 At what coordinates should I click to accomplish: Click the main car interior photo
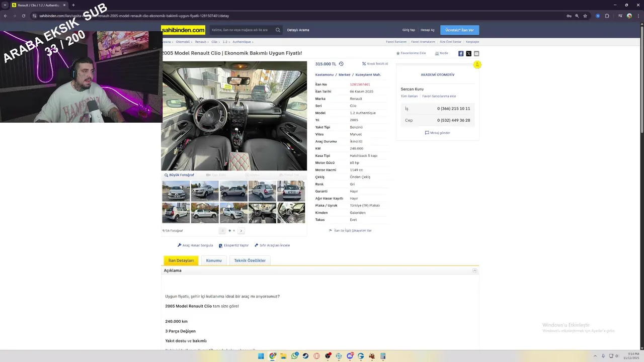(x=234, y=116)
